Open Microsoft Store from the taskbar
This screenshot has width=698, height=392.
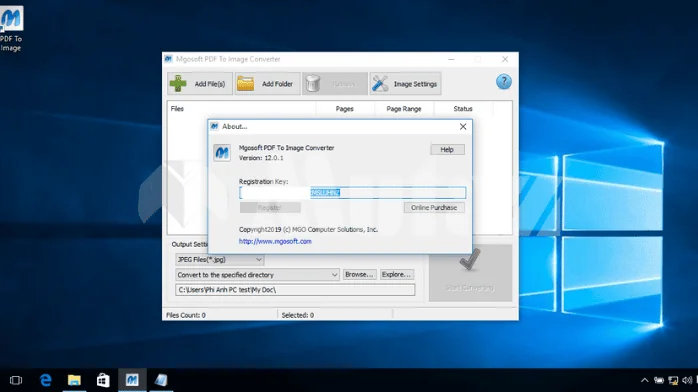pos(103,380)
